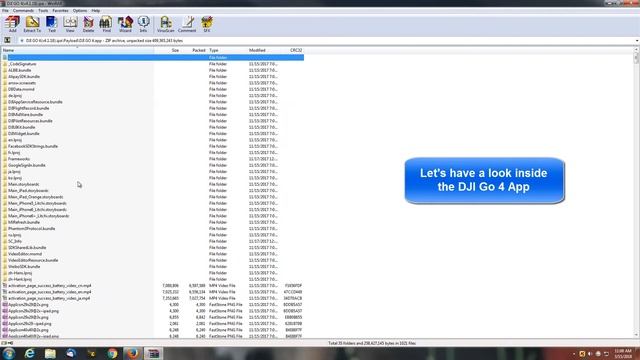
Task: Select activation_page_success_battery_video_cn.mp4 file
Action: point(49,286)
